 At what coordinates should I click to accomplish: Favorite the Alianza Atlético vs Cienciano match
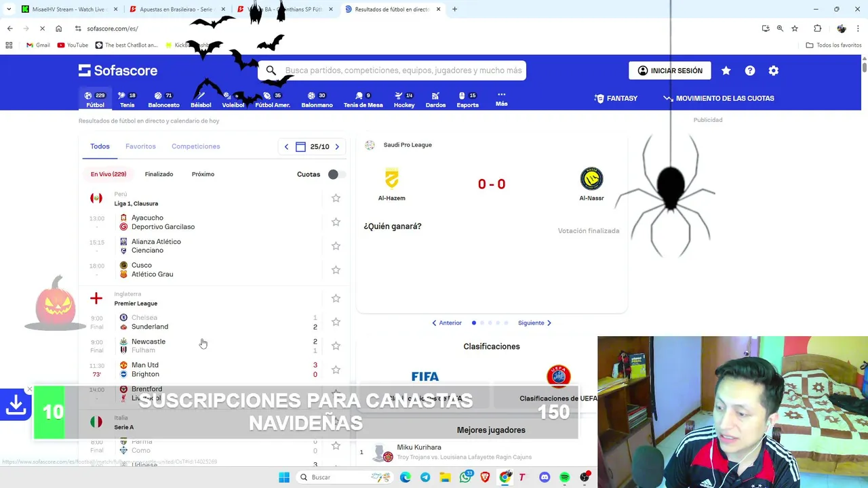pyautogui.click(x=336, y=246)
